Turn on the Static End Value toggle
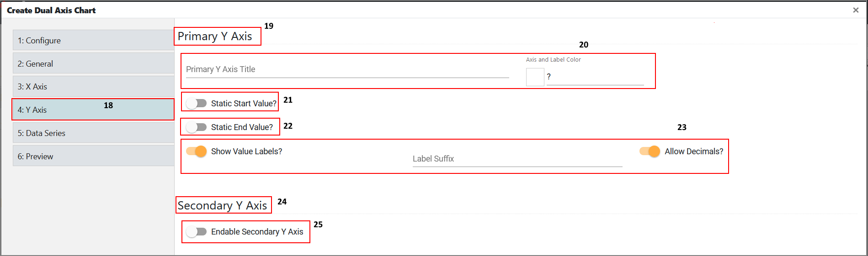The image size is (868, 256). pyautogui.click(x=197, y=127)
